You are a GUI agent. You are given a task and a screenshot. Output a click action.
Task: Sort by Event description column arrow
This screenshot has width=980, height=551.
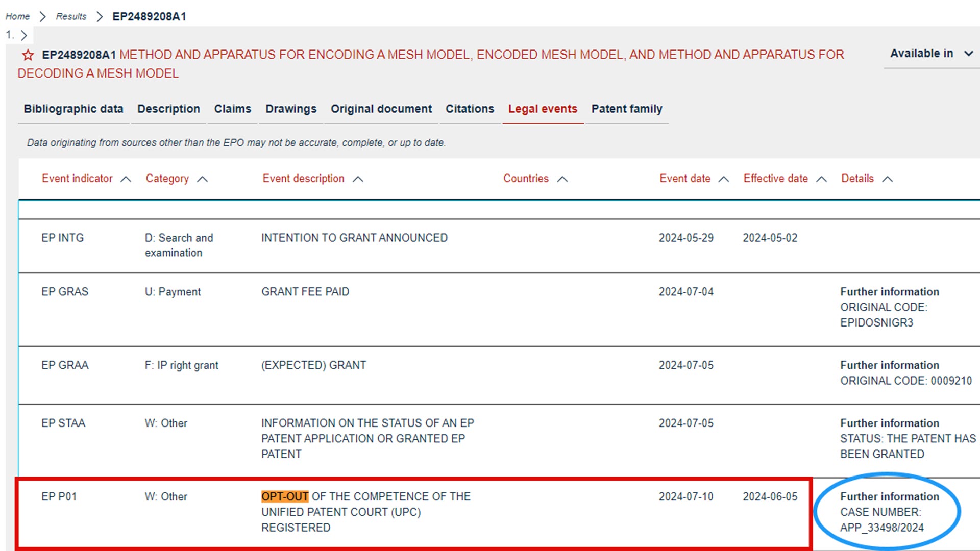(358, 179)
